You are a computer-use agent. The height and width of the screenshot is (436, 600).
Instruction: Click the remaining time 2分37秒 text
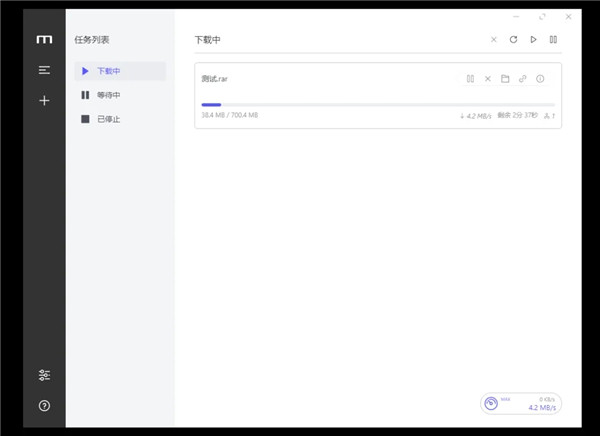pyautogui.click(x=517, y=115)
